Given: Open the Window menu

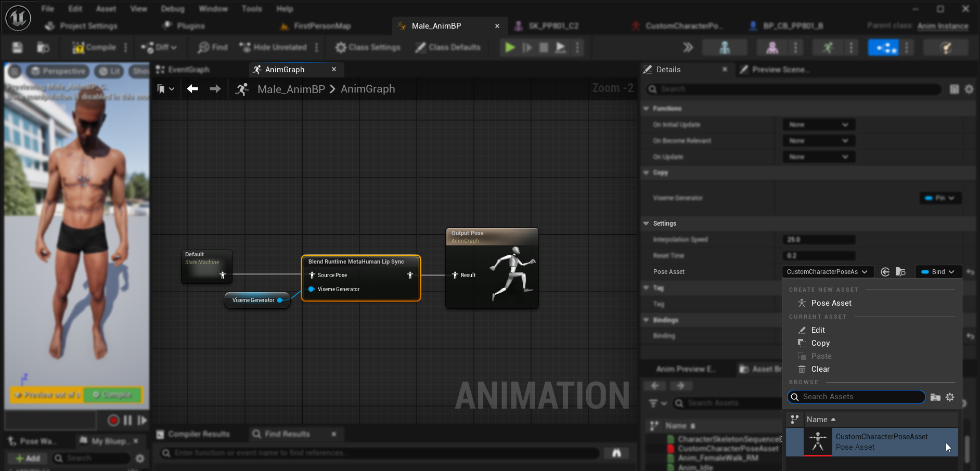Looking at the screenshot, I should [x=213, y=9].
